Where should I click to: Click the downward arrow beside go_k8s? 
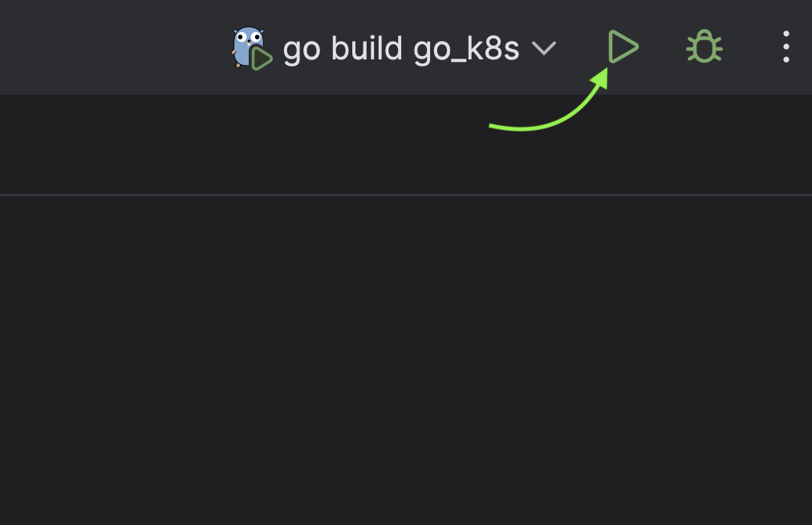(x=544, y=49)
